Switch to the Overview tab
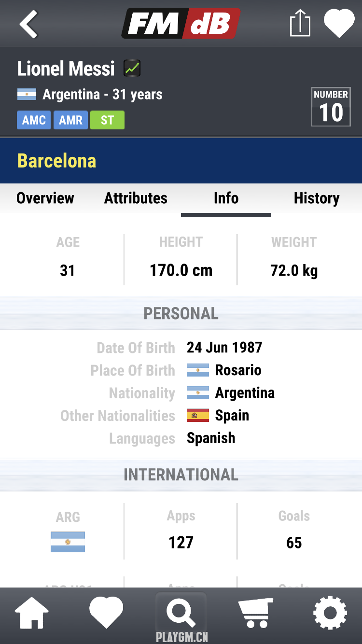Viewport: 362px width, 644px height. coord(45,198)
